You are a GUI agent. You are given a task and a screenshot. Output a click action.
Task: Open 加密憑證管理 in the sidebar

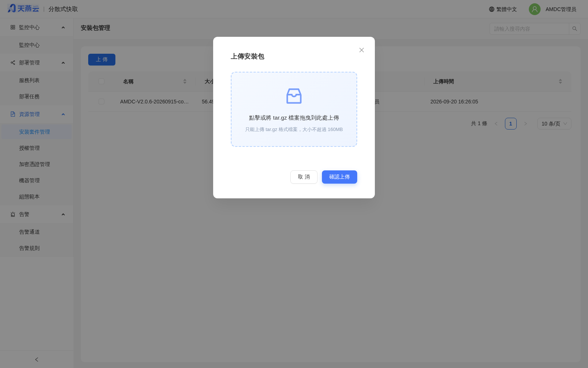click(x=37, y=164)
